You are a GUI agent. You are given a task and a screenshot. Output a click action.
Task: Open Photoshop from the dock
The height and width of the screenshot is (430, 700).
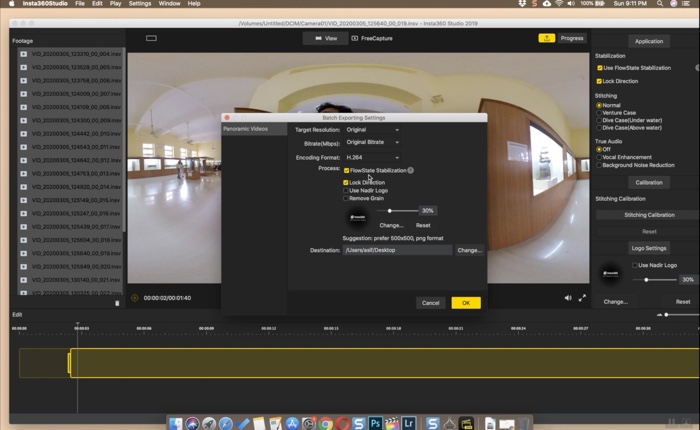point(375,422)
